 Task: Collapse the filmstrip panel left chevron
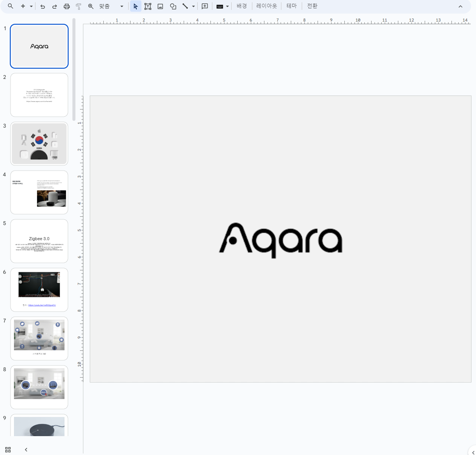pyautogui.click(x=26, y=450)
